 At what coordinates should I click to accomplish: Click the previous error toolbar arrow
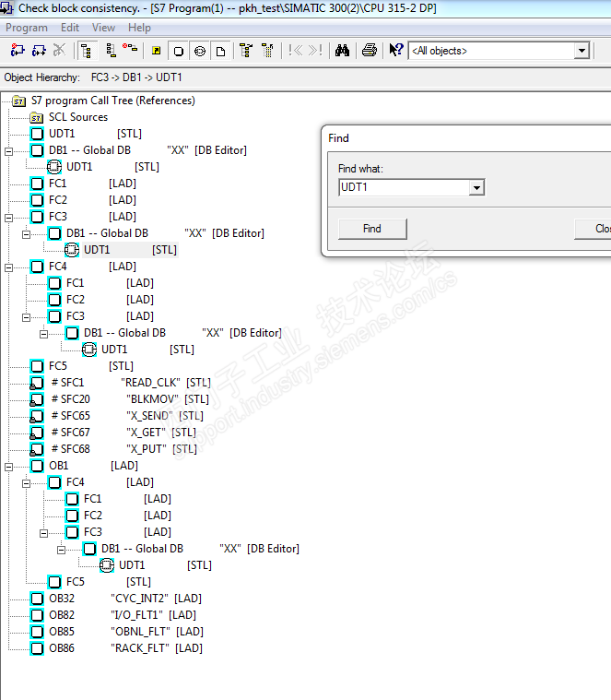coord(295,51)
